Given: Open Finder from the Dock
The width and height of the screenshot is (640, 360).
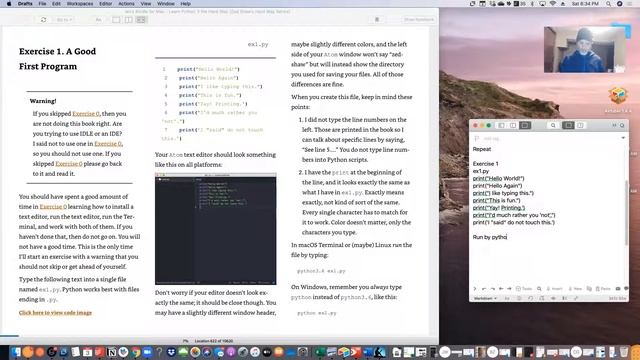Looking at the screenshot, I should tap(16, 352).
